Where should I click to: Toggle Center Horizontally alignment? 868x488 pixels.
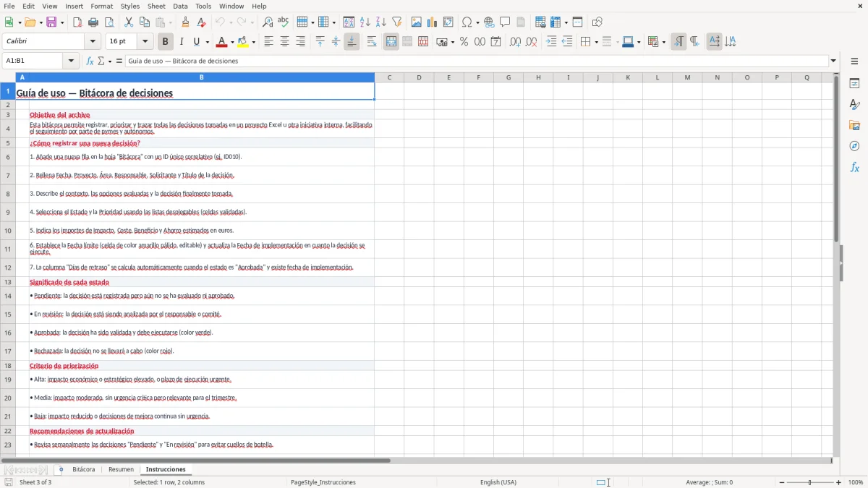point(284,42)
